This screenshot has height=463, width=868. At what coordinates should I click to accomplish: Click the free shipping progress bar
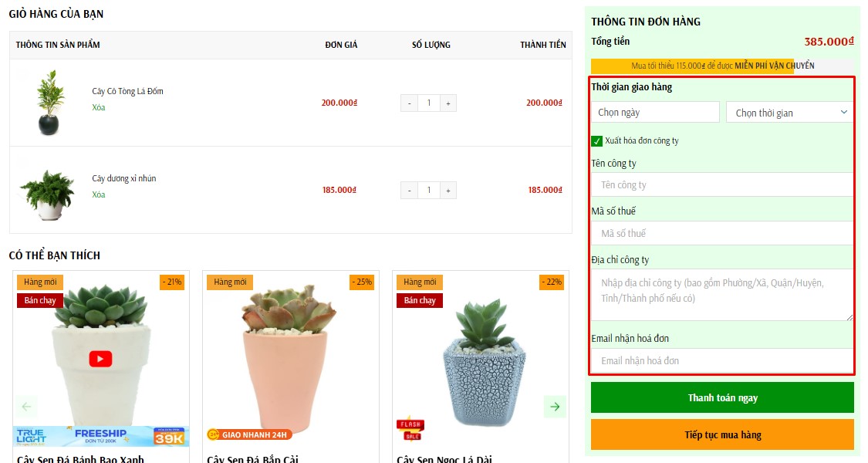722,66
